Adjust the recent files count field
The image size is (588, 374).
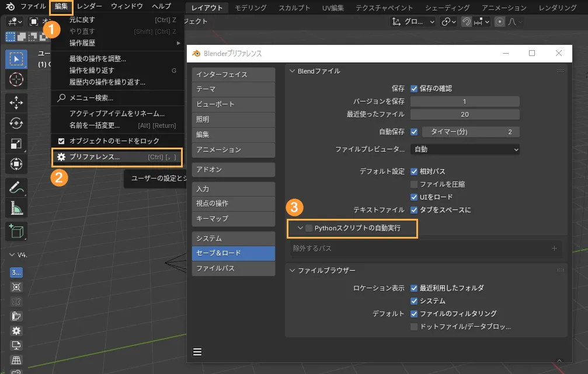(x=465, y=114)
